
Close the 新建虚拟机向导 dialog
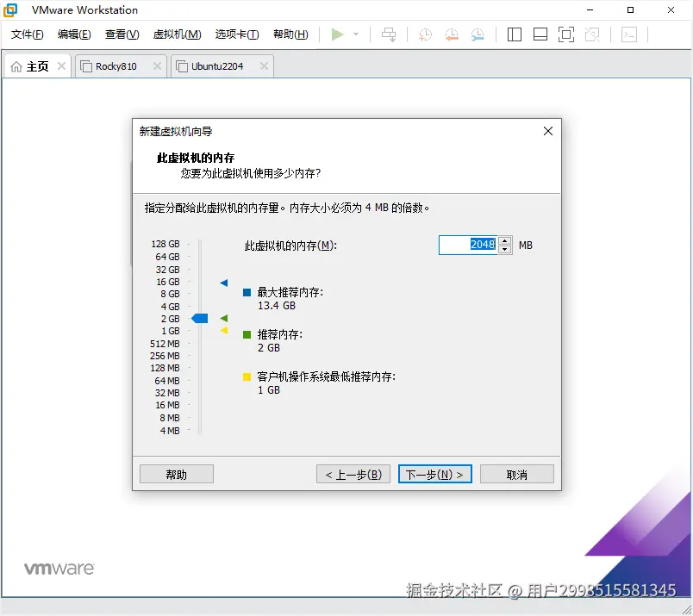coord(548,131)
